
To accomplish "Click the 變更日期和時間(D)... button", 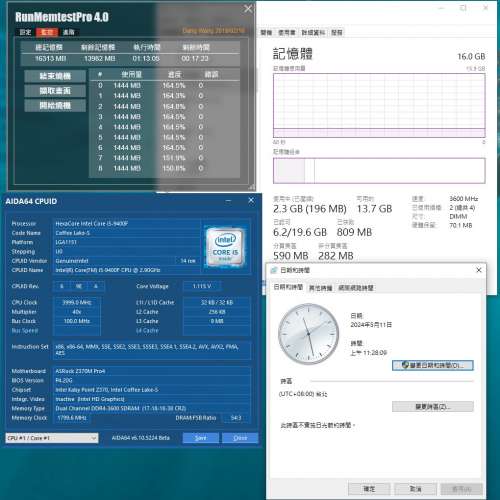I will coord(433,365).
